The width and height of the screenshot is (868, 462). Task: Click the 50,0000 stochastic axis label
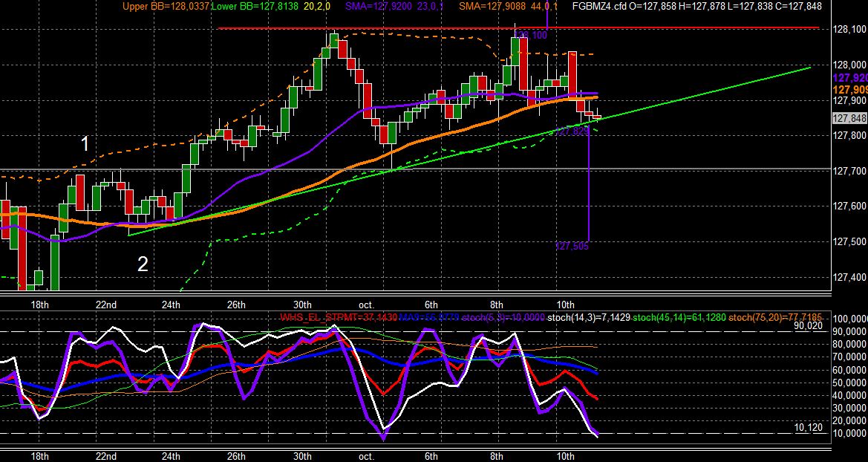[849, 383]
